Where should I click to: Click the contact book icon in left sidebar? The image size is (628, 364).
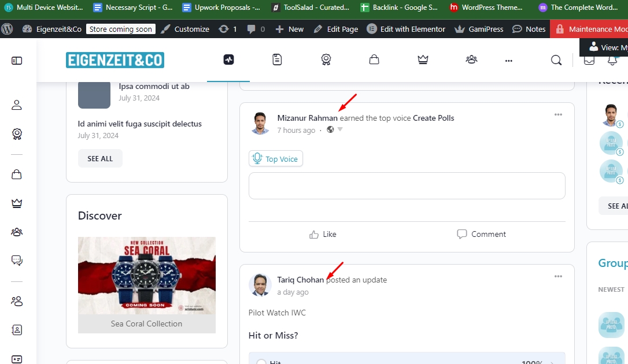tap(17, 330)
